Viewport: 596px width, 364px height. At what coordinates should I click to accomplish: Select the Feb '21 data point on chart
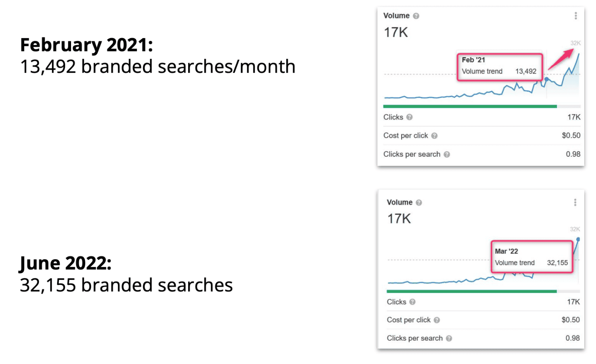click(x=546, y=79)
